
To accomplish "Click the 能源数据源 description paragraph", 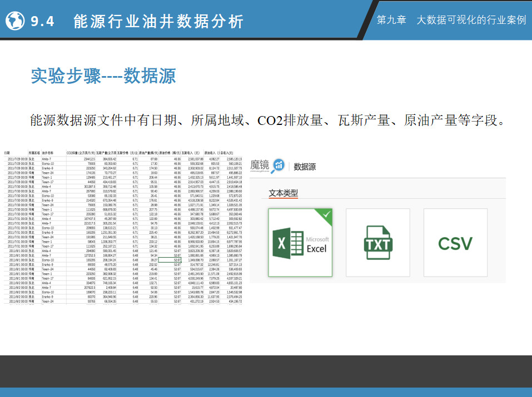I will [267, 120].
